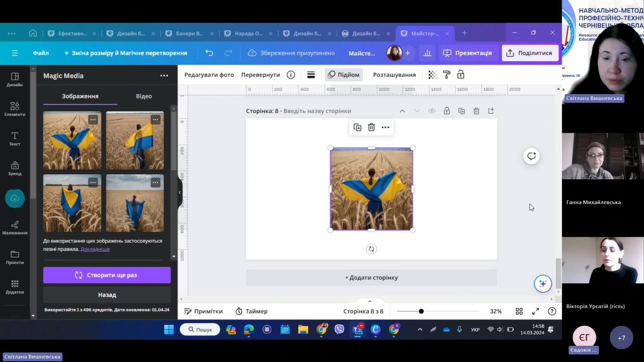Open more options on the floating image toolbar

tap(385, 127)
